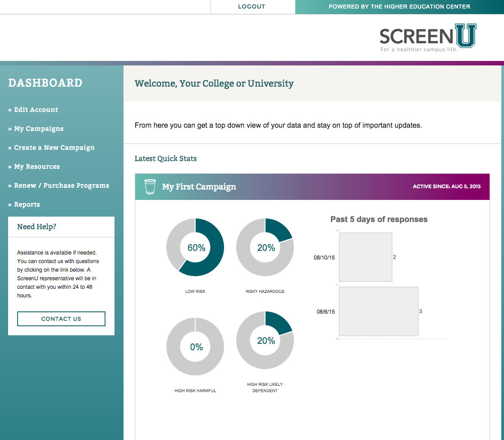Log out using the LOGOUT link
Screen dimensions: 504x440
[x=252, y=6]
